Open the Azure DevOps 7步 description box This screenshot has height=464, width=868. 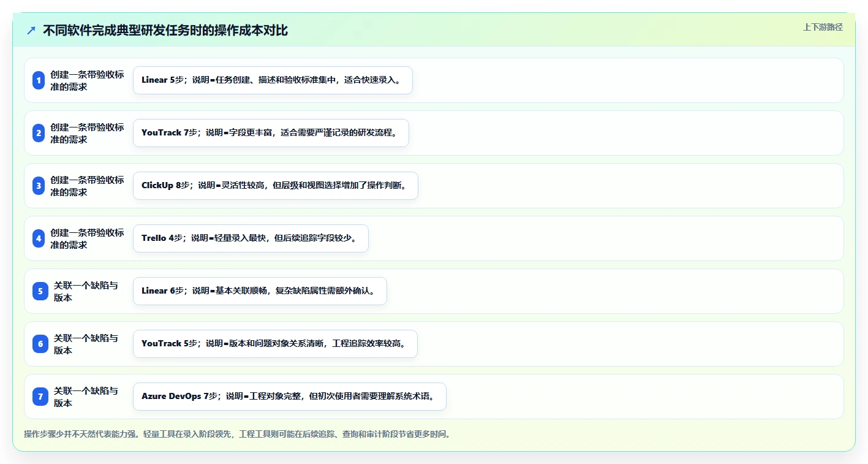[x=289, y=397]
